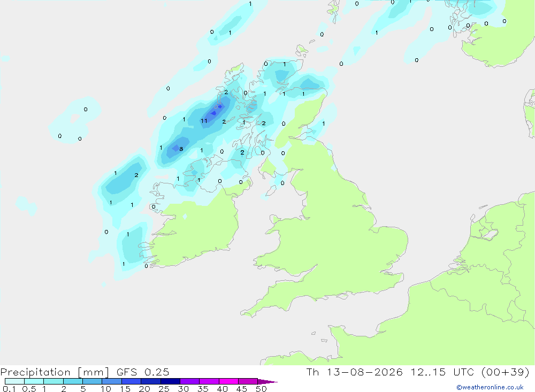Click the 'Precipitation [mm]' title text
This screenshot has width=535, height=392.
click(55, 372)
